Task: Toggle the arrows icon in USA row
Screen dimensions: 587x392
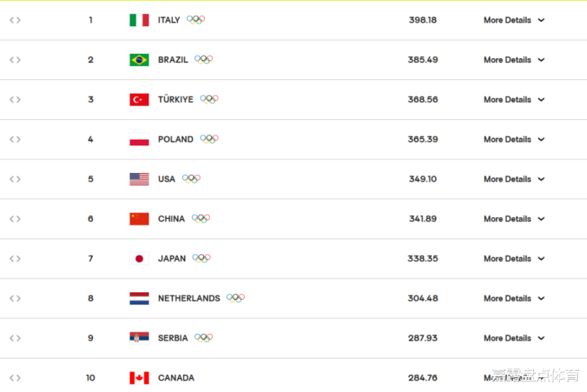Action: 15,179
